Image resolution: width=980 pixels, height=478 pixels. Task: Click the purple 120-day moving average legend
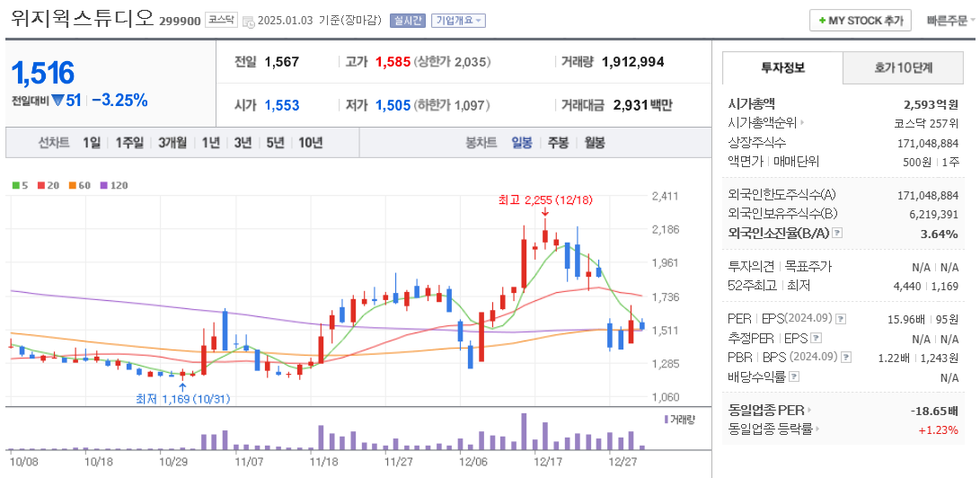pos(114,185)
